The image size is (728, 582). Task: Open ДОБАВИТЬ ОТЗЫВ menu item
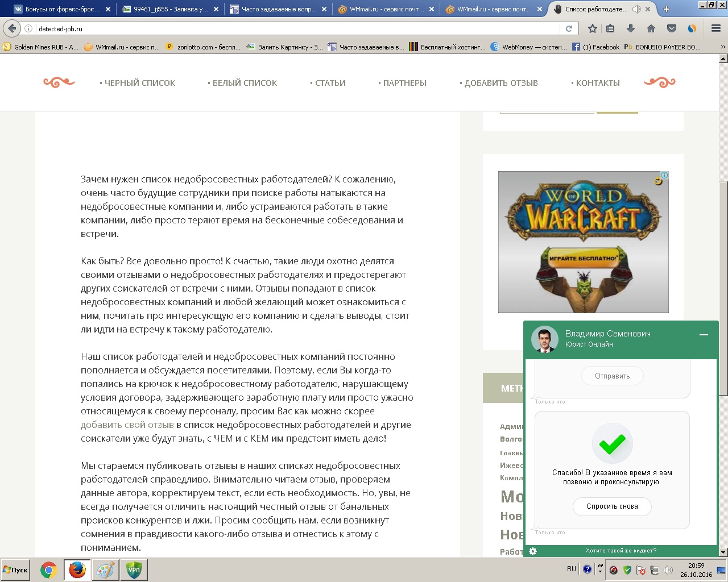pyautogui.click(x=499, y=83)
